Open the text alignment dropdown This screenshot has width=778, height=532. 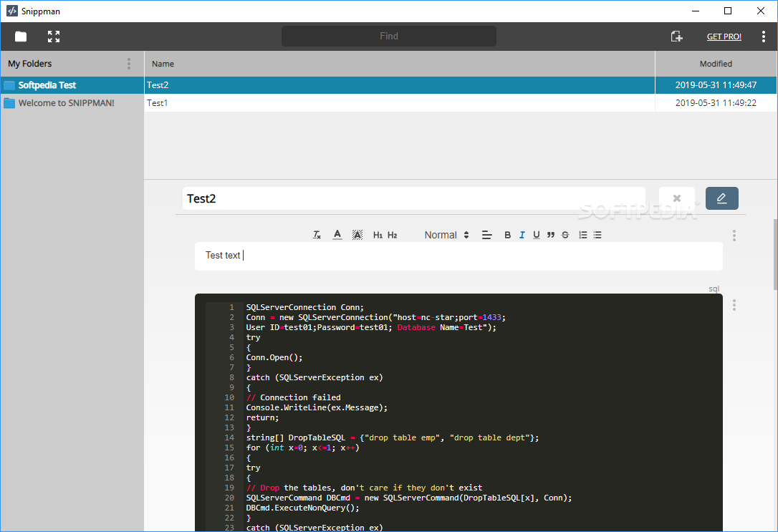486,235
